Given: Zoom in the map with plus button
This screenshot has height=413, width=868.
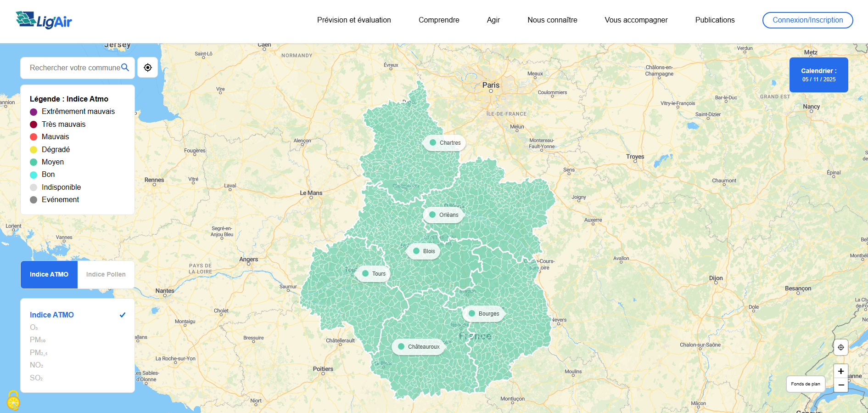Looking at the screenshot, I should pos(840,371).
